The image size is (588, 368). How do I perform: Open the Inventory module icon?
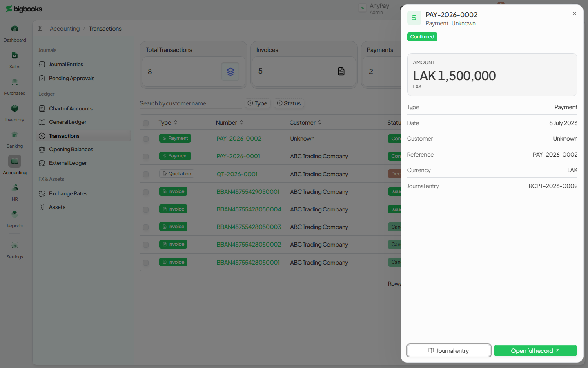15,108
